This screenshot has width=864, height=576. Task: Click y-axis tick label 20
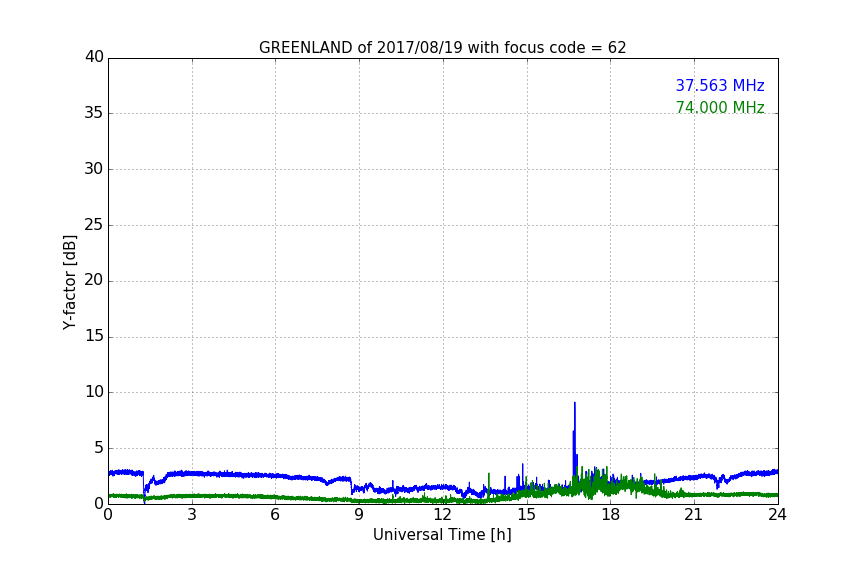point(94,280)
